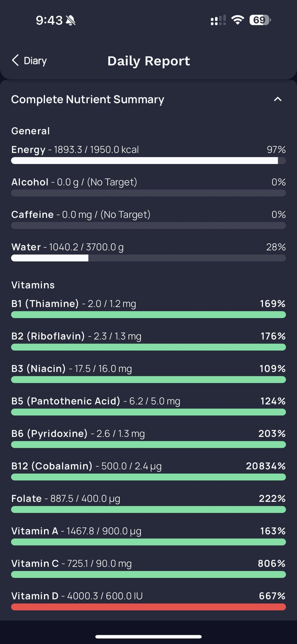Viewport: 297px width, 644px height.
Task: Open the Caffeine nutrient entry
Action: (x=32, y=214)
